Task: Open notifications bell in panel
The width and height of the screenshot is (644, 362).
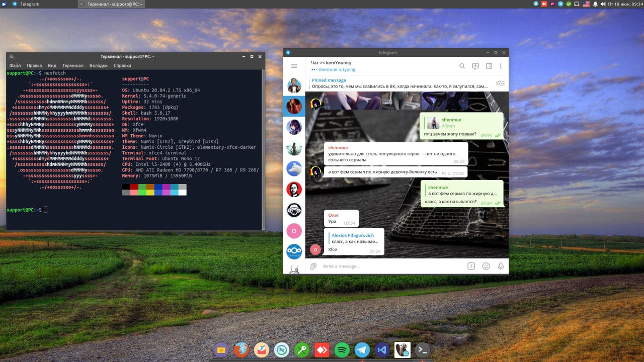Action: [x=595, y=4]
